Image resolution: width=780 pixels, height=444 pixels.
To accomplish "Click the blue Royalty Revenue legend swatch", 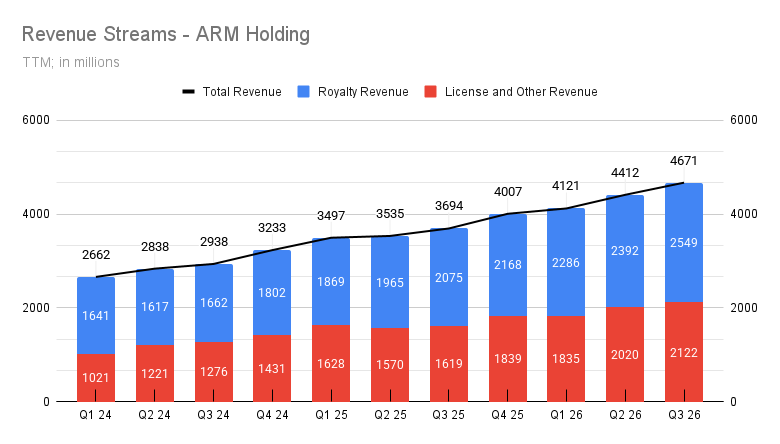I will coord(304,92).
